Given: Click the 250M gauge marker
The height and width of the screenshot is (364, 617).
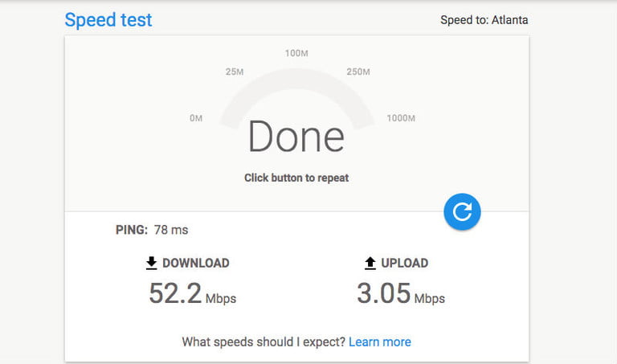Looking at the screenshot, I should coord(358,72).
